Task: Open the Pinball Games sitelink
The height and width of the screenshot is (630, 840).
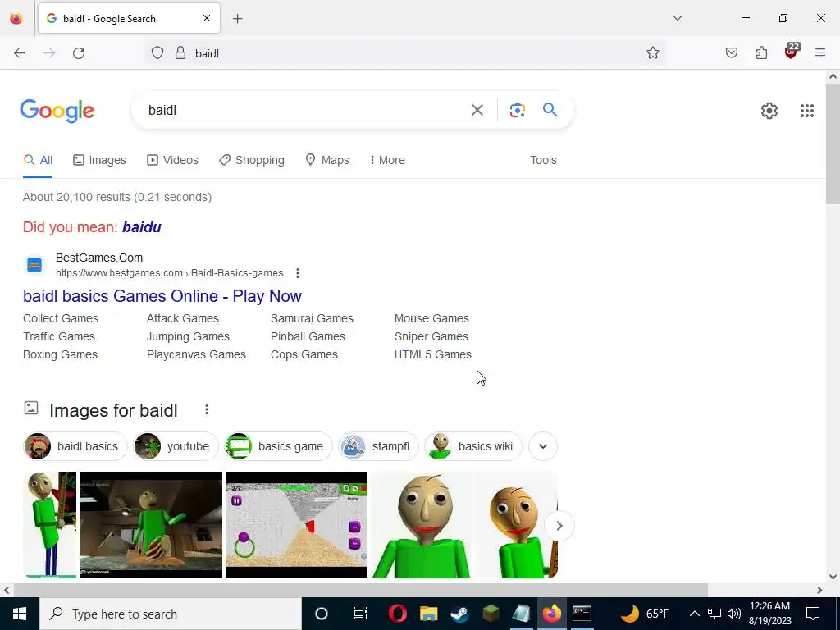Action: coord(308,336)
